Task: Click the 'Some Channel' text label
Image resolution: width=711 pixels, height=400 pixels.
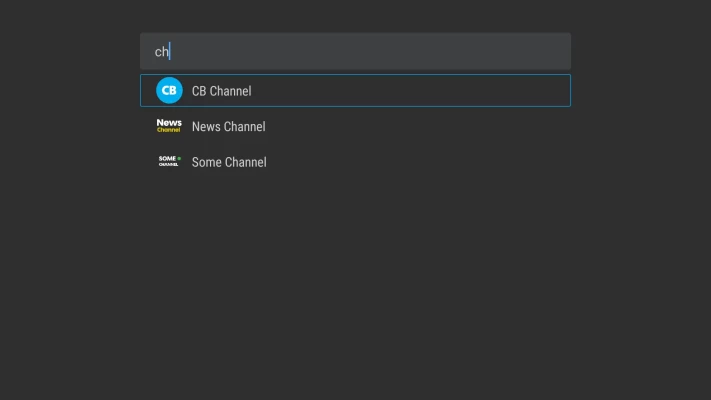Action: (229, 162)
